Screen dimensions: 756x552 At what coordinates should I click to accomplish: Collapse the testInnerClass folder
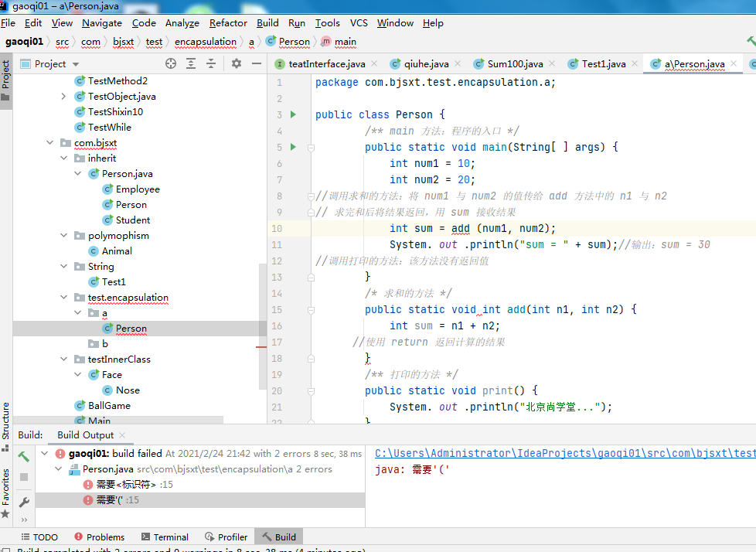pos(63,359)
